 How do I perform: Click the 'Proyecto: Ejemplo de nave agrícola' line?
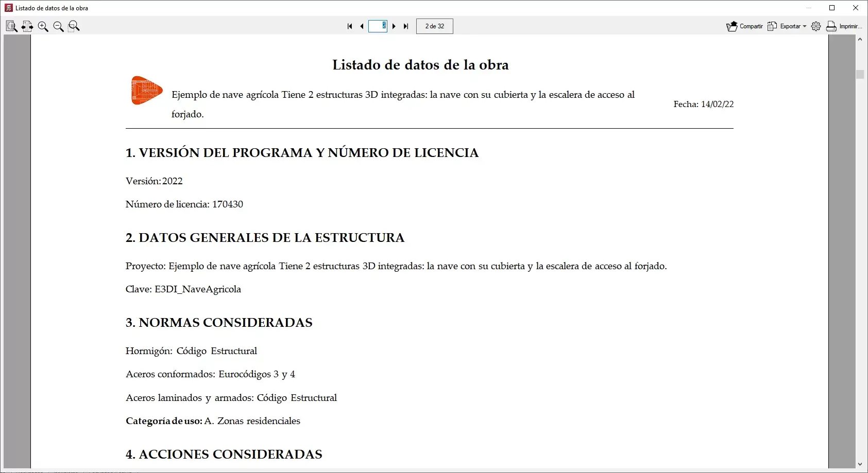(x=396, y=266)
